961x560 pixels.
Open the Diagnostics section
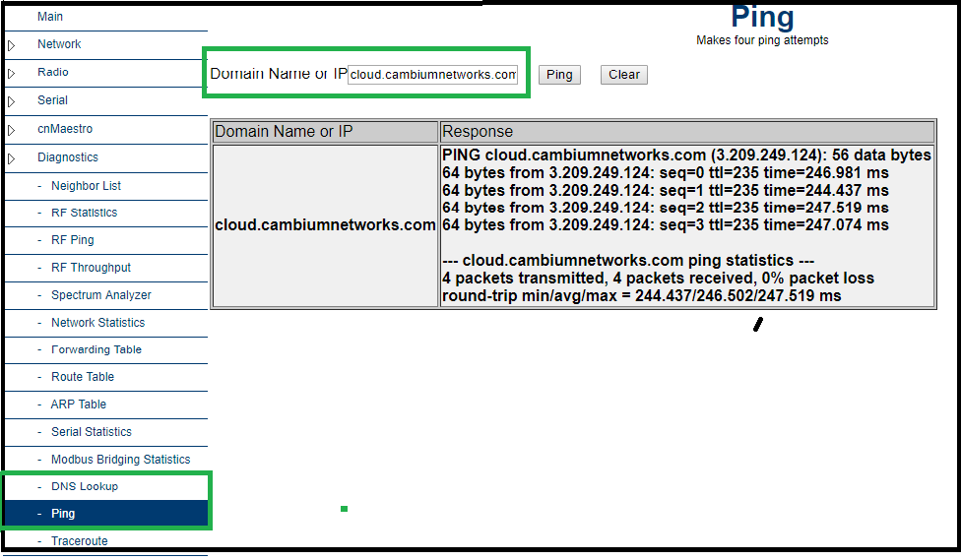tap(67, 156)
